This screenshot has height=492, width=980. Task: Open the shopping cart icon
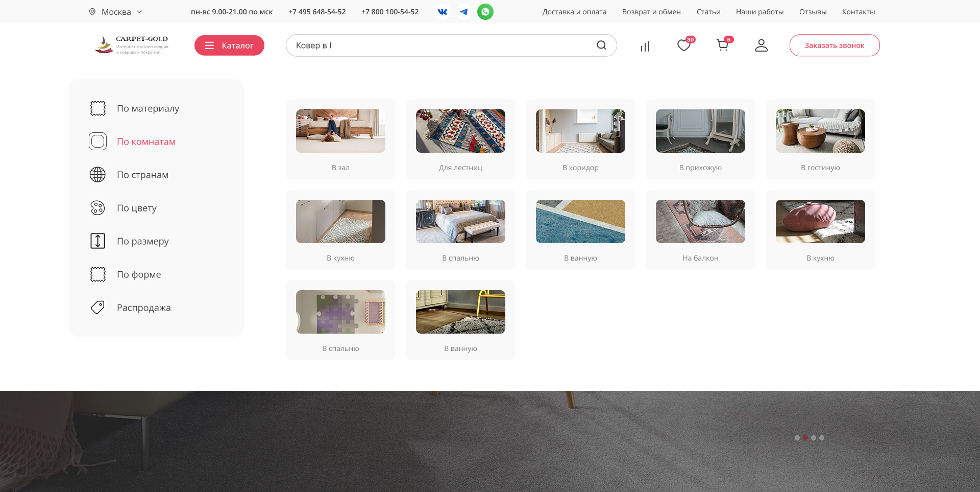pyautogui.click(x=722, y=45)
